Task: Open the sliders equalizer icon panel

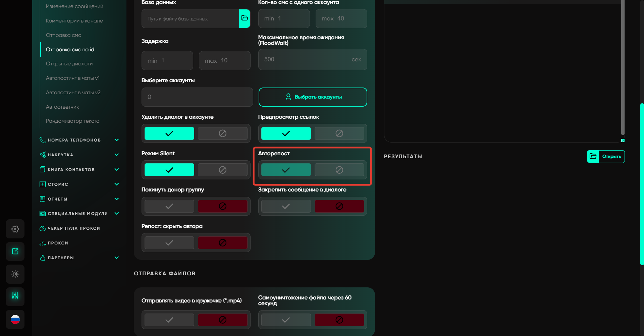Action: [x=15, y=296]
